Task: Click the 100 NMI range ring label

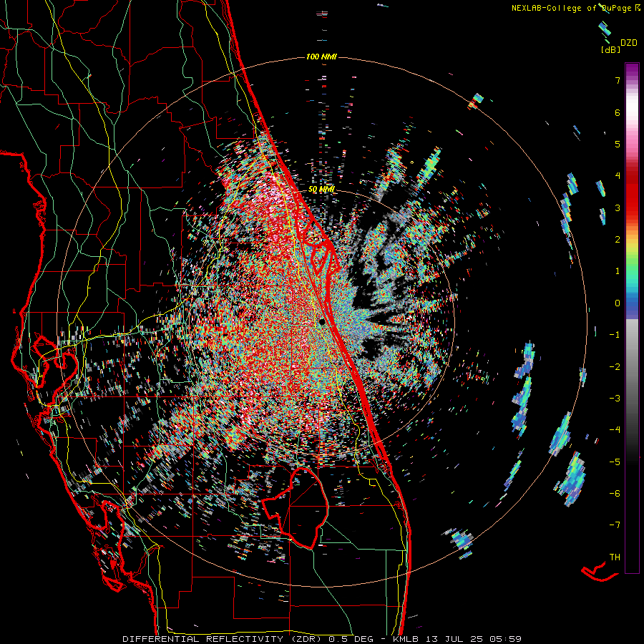Action: coord(321,57)
